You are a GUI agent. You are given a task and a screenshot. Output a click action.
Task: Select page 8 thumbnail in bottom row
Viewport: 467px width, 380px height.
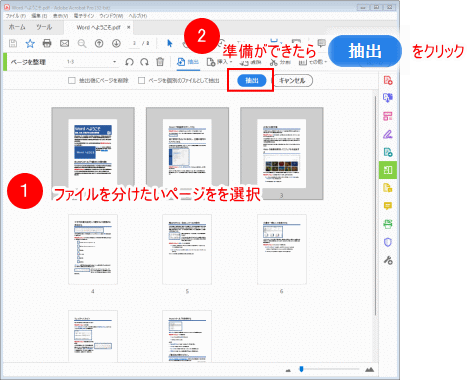click(187, 336)
